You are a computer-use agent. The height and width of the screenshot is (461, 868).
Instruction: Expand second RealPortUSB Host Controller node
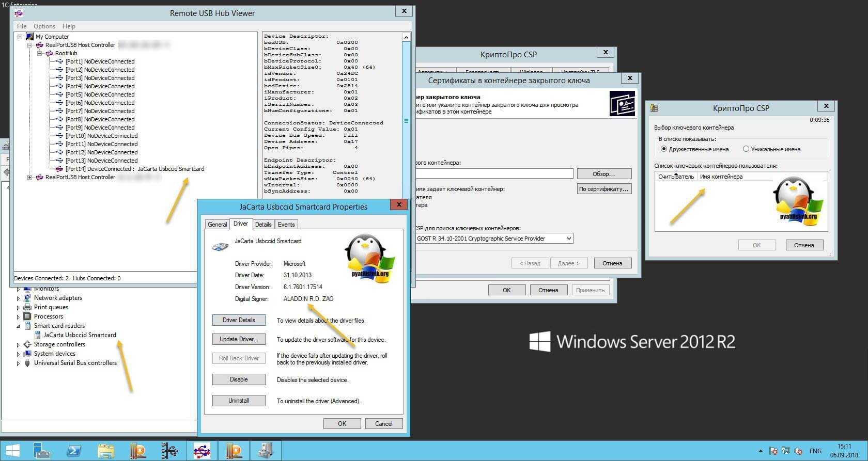pos(30,177)
